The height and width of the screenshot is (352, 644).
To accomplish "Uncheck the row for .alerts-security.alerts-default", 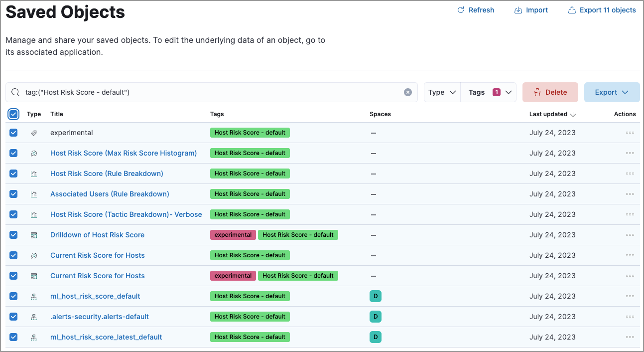I will click(13, 317).
